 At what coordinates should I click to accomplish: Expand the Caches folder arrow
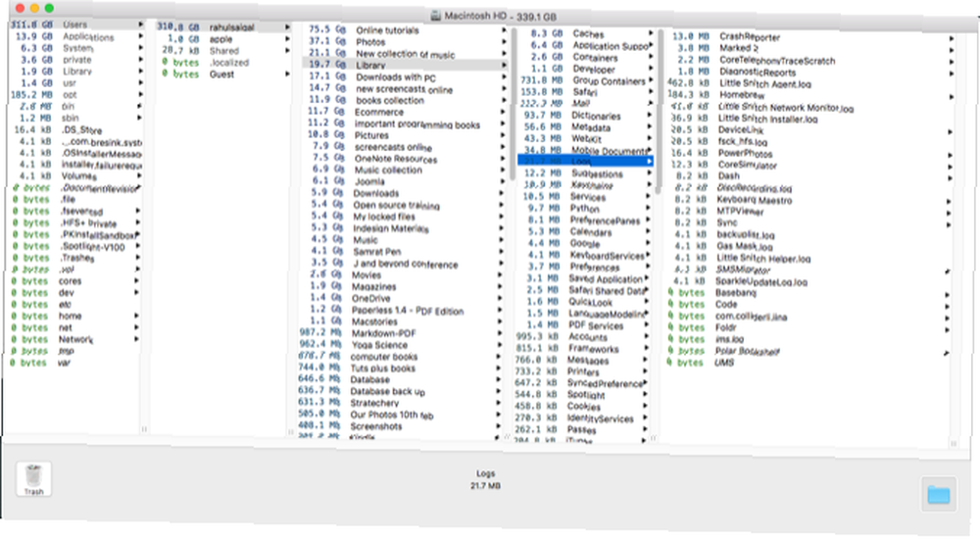(651, 33)
